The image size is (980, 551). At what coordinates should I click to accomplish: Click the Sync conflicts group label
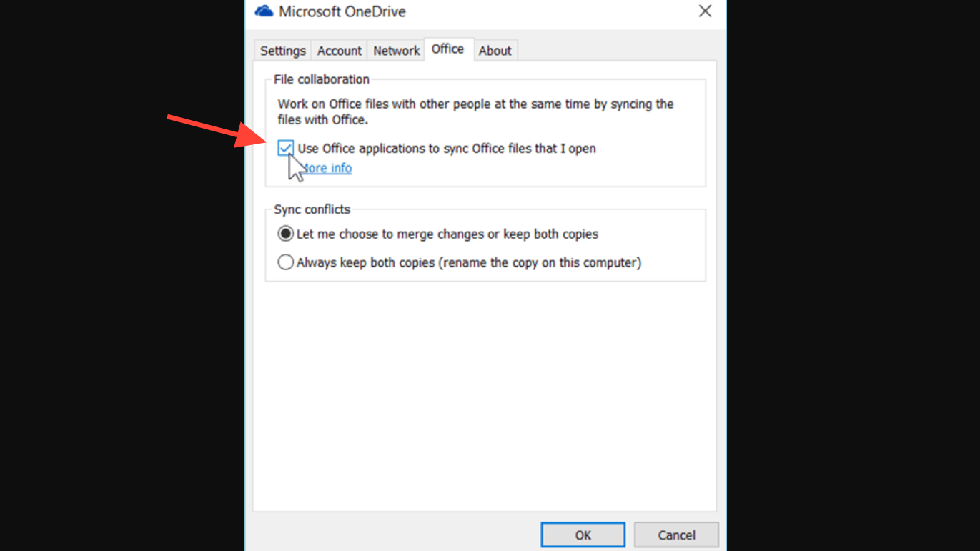312,209
